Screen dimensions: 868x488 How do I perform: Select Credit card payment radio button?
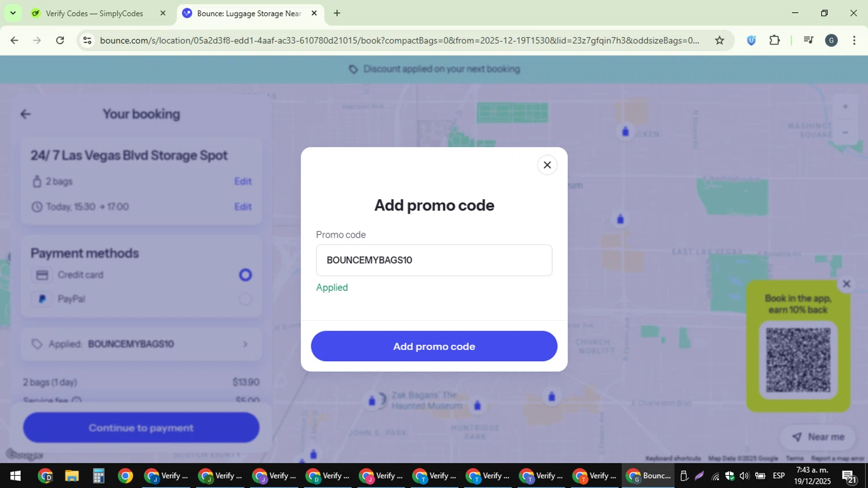coord(245,275)
